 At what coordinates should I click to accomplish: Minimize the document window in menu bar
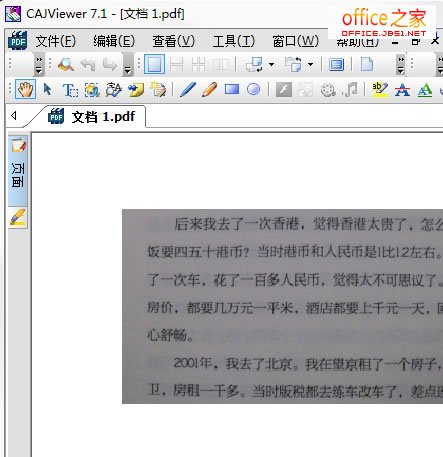(395, 42)
